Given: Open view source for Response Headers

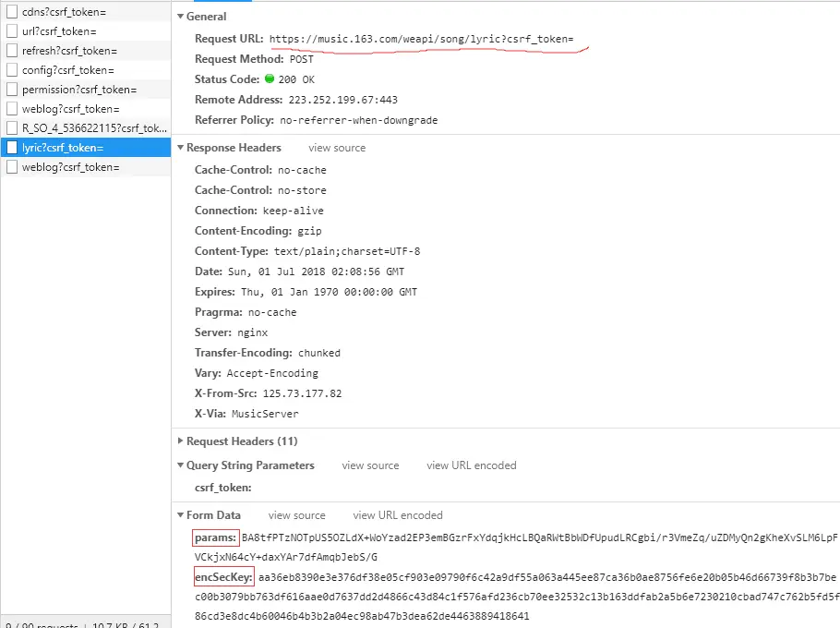Looking at the screenshot, I should coord(337,148).
